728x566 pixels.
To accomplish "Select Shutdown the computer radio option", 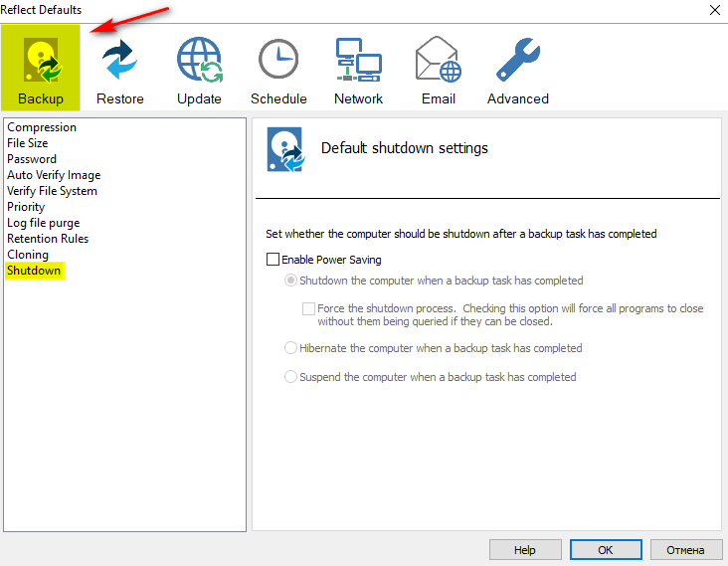I will pyautogui.click(x=290, y=281).
